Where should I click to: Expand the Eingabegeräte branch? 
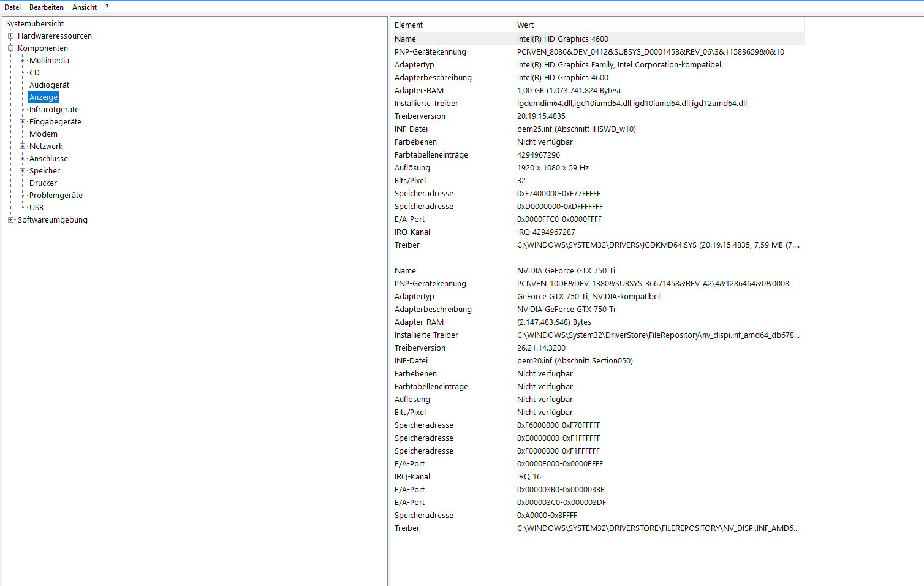click(22, 121)
